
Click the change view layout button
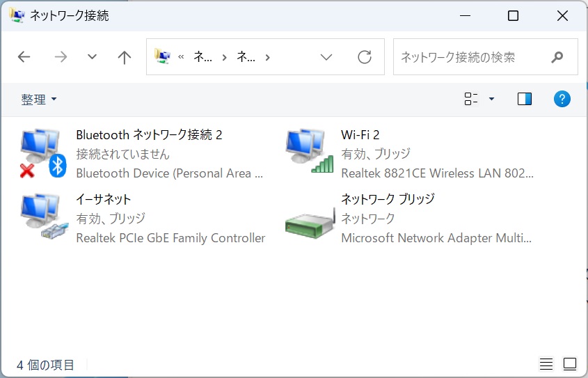pos(471,99)
